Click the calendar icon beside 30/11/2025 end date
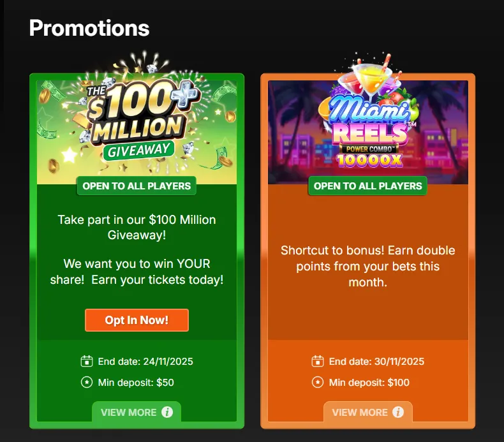The height and width of the screenshot is (442, 504). click(x=318, y=362)
